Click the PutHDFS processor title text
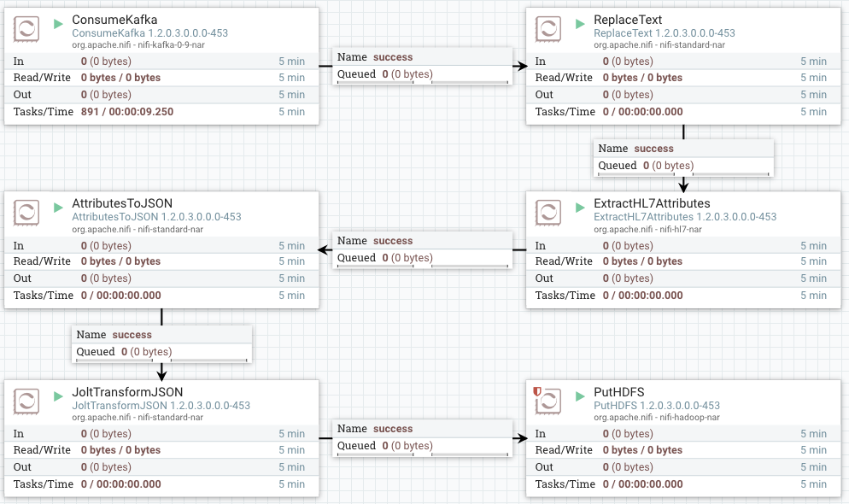Image resolution: width=849 pixels, height=504 pixels. coord(619,392)
